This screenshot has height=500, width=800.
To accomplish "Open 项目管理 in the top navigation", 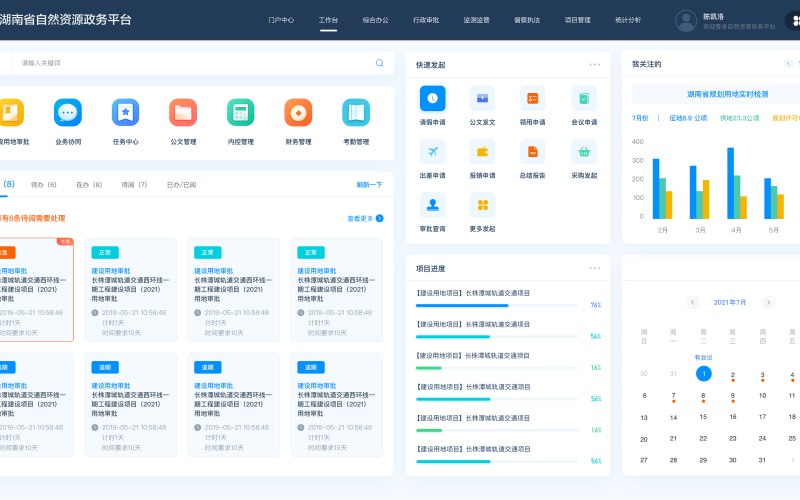I will coord(578,20).
